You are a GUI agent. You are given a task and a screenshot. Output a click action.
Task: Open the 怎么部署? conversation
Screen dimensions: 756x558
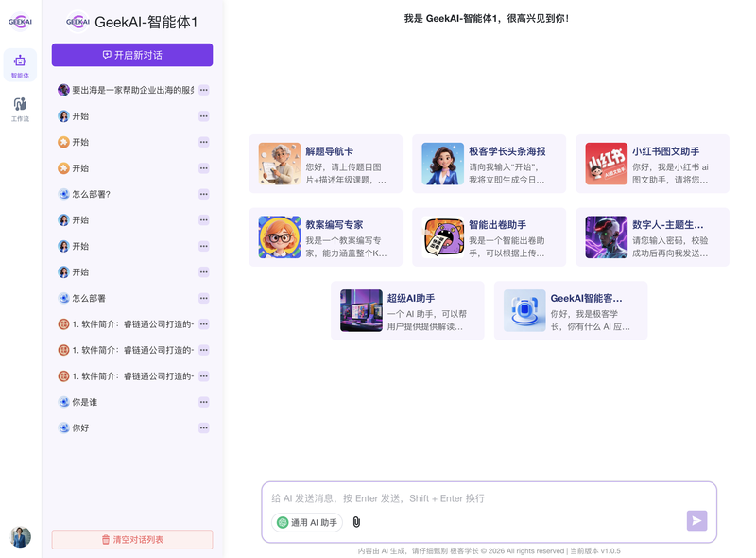point(132,194)
